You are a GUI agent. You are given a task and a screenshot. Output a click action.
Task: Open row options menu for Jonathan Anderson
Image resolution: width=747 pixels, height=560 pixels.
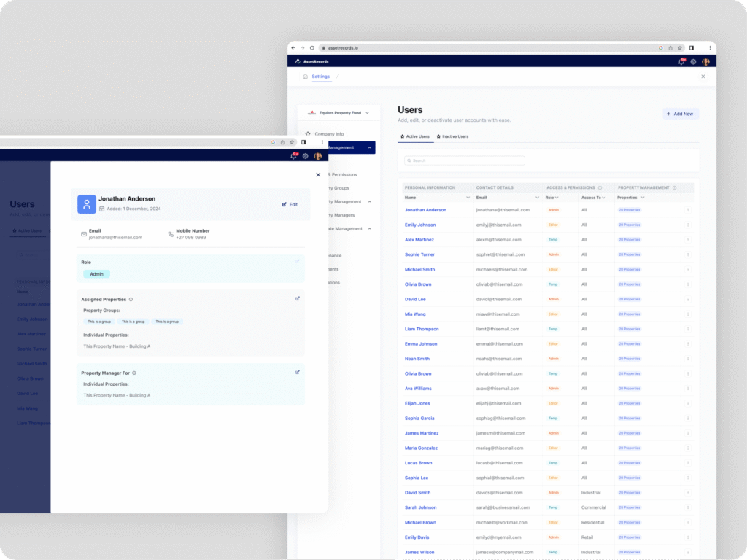coord(687,210)
